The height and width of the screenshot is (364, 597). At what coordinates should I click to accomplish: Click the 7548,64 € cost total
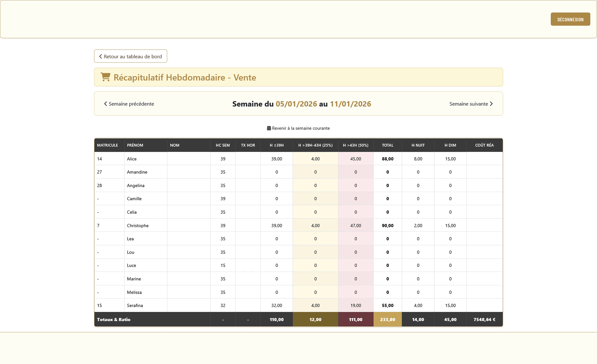tap(484, 320)
